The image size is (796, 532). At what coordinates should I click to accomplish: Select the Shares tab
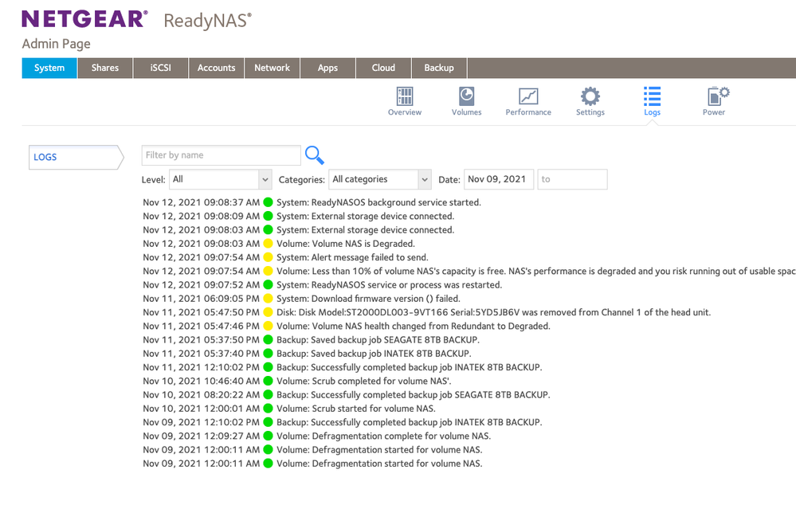[x=104, y=68]
